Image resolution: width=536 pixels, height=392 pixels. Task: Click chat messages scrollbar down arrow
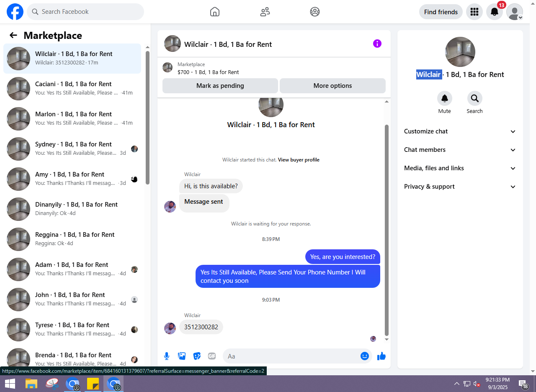pos(387,339)
